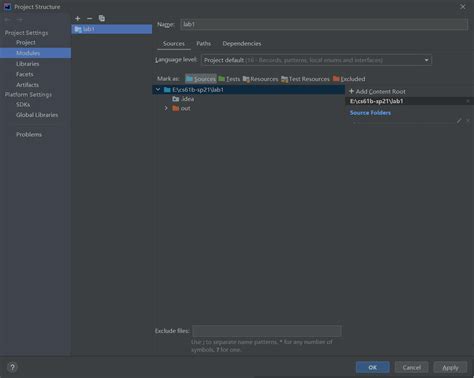
Task: Mark folder as Excluded
Action: click(349, 79)
